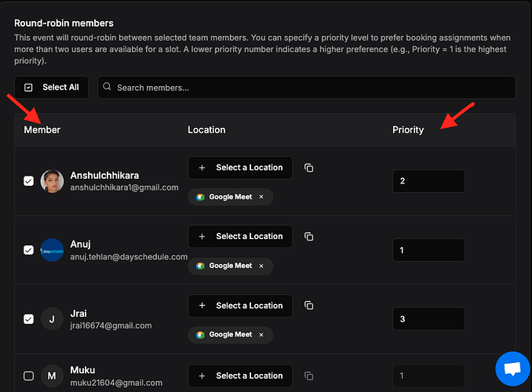Click the Member column header
The image size is (532, 392).
(x=42, y=130)
